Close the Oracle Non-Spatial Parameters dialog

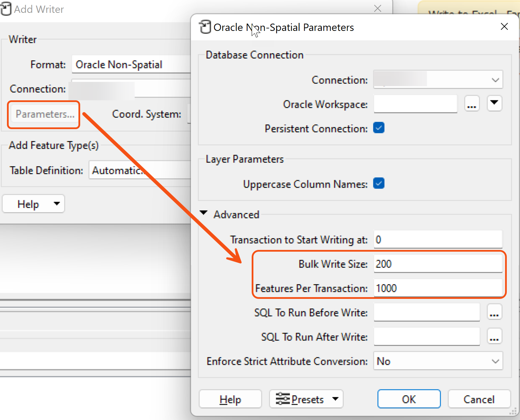[504, 27]
